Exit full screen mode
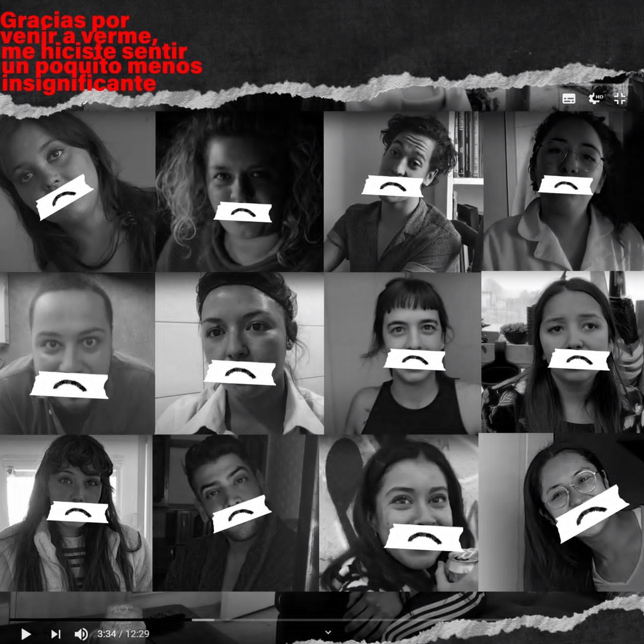 620,98
